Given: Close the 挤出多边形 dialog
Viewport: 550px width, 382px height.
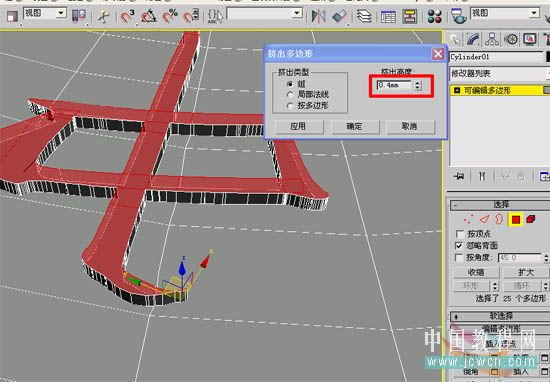Looking at the screenshot, I should click(438, 54).
